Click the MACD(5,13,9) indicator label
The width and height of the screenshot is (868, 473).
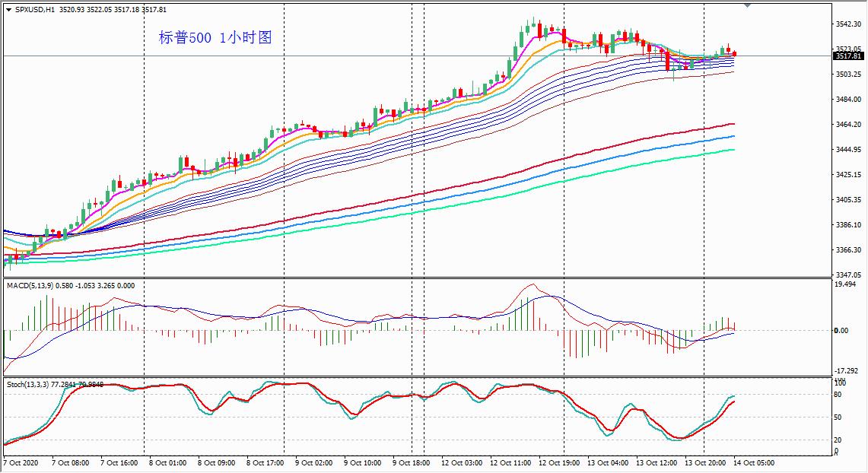[30, 284]
